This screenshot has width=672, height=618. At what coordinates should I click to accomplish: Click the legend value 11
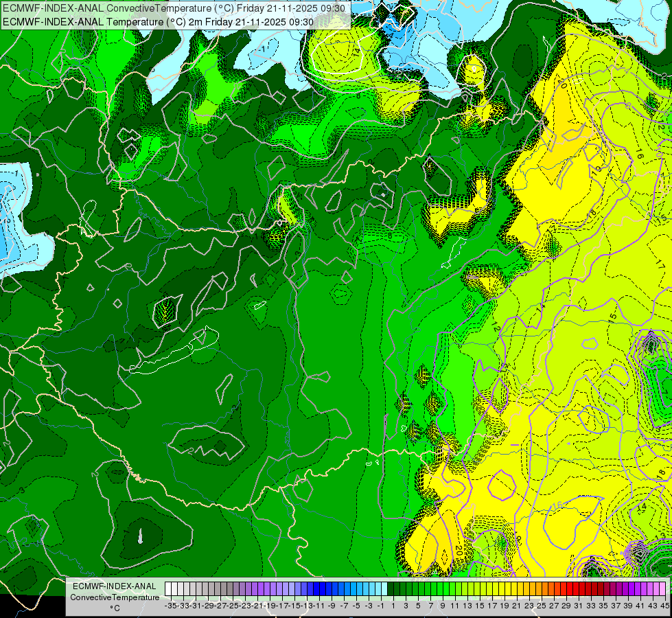(x=454, y=606)
